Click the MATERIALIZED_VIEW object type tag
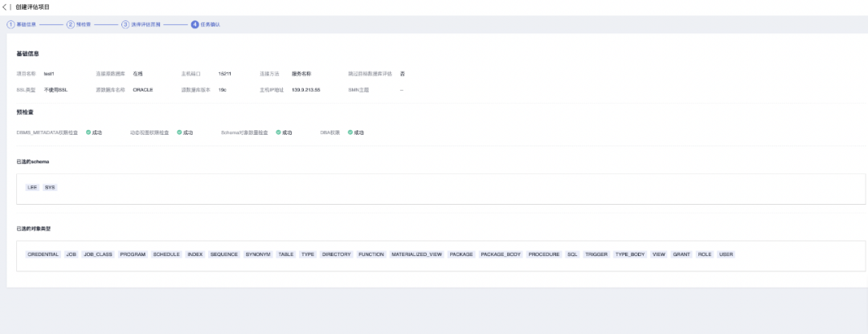Viewport: 868px width, 334px height. click(417, 255)
